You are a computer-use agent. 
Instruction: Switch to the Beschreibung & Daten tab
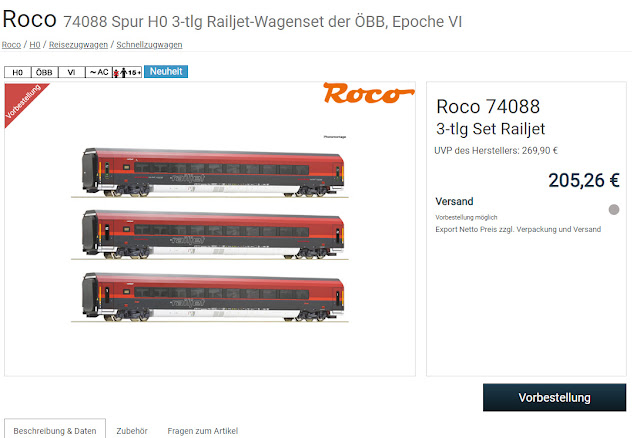click(55, 431)
